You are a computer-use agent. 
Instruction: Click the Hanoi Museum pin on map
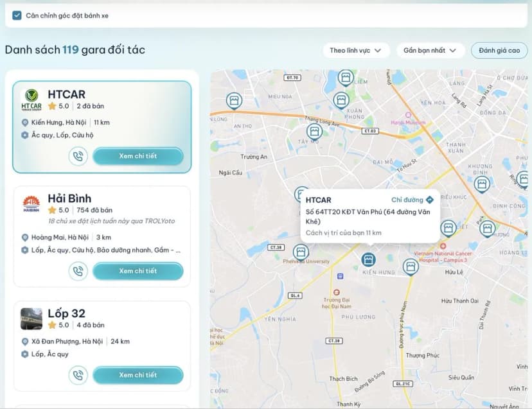[x=408, y=115]
